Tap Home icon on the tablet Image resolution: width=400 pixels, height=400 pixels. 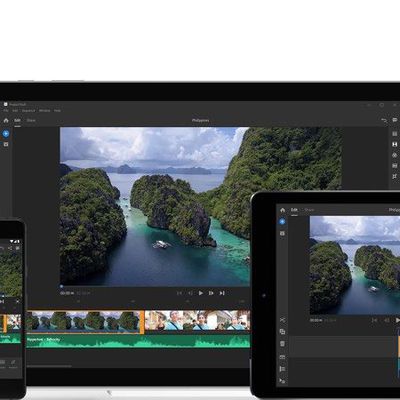click(283, 210)
